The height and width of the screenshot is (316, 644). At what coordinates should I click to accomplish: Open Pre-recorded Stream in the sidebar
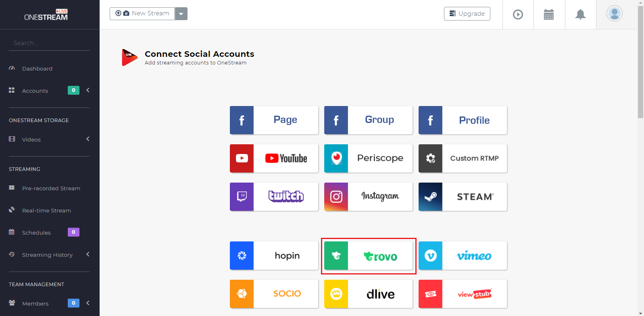(51, 188)
